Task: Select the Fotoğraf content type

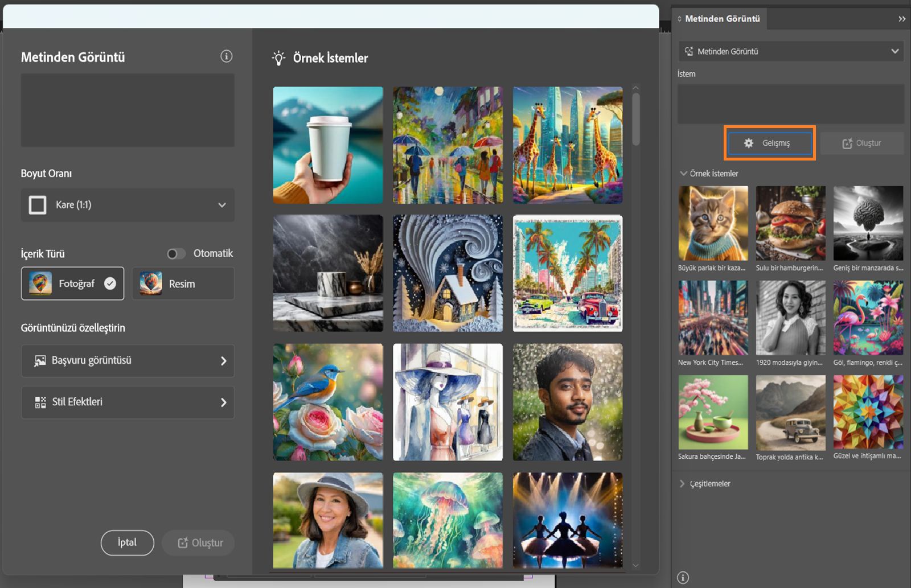Action: [72, 283]
